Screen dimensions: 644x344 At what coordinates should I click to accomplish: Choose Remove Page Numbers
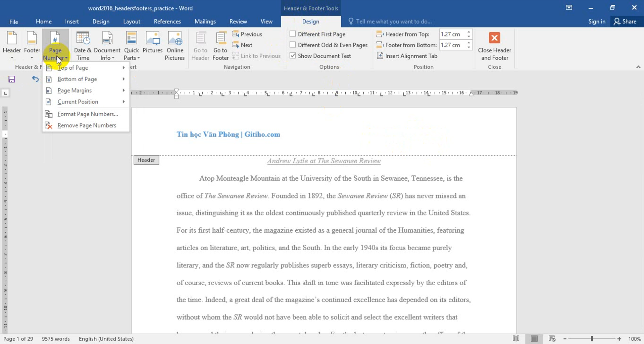(86, 125)
